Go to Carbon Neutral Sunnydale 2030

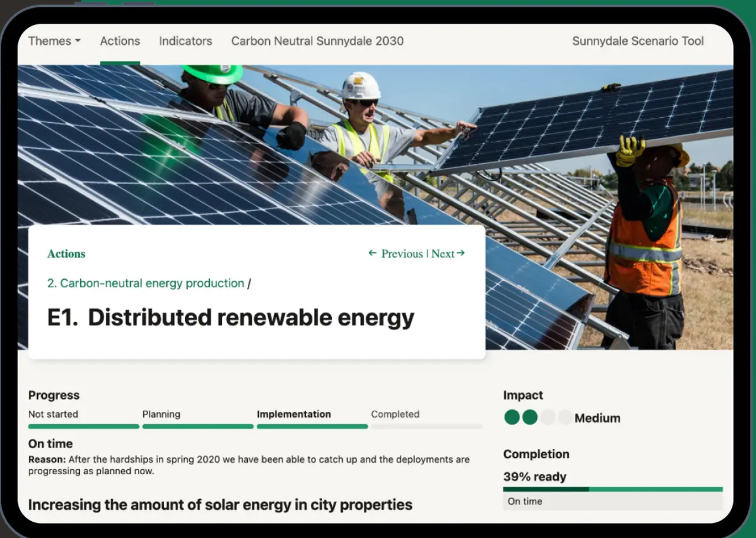(x=317, y=41)
